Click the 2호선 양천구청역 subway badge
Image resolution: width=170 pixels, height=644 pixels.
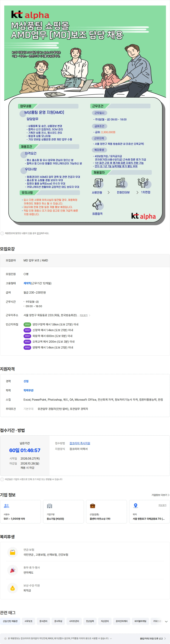pyautogui.click(x=27, y=325)
